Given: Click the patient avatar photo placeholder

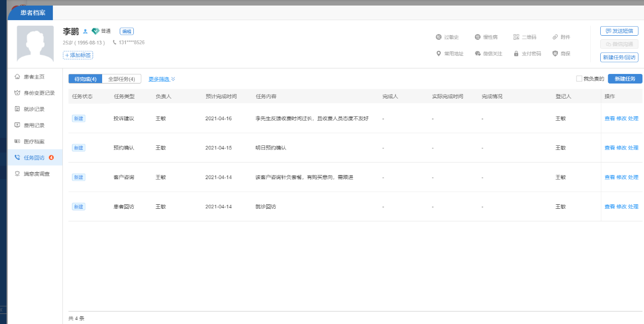Looking at the screenshot, I should [35, 44].
